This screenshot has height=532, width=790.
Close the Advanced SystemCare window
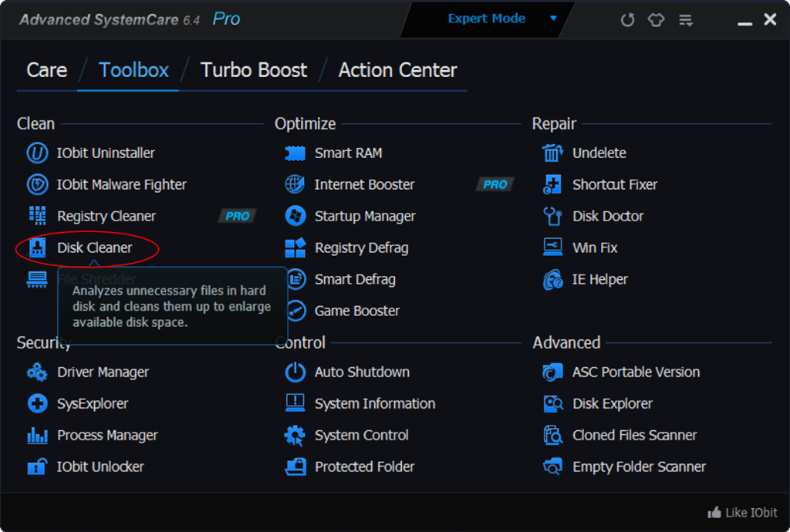[771, 19]
